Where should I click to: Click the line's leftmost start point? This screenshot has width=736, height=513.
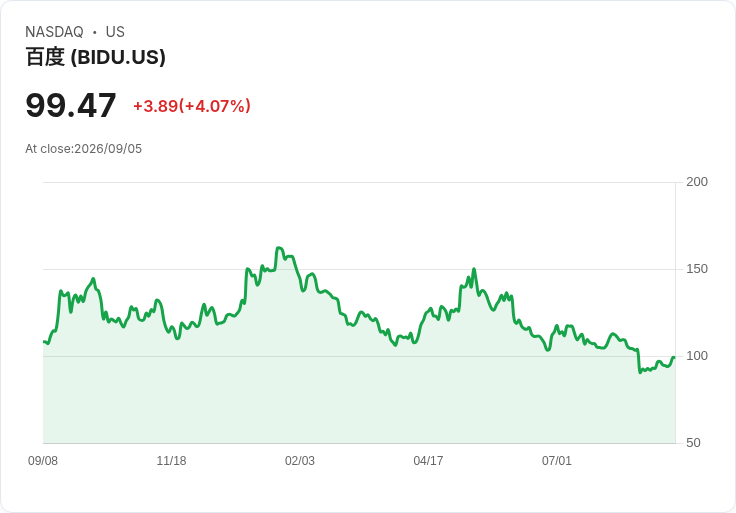pos(44,342)
